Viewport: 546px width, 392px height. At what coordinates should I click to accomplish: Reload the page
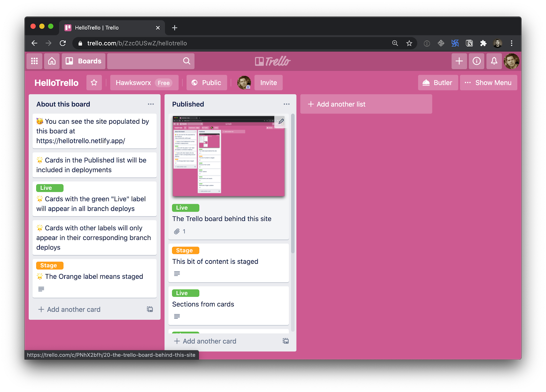point(63,43)
